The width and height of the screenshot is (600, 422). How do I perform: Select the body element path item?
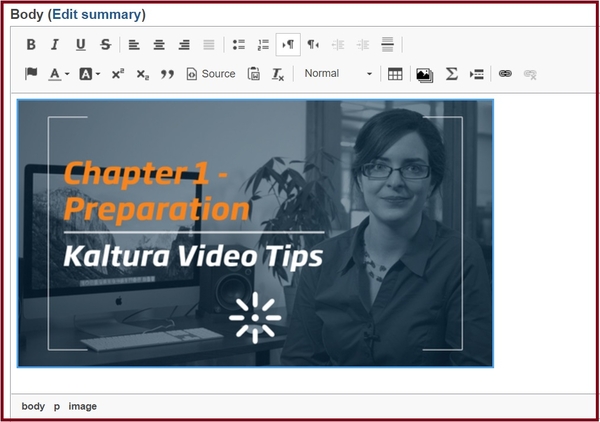(33, 406)
